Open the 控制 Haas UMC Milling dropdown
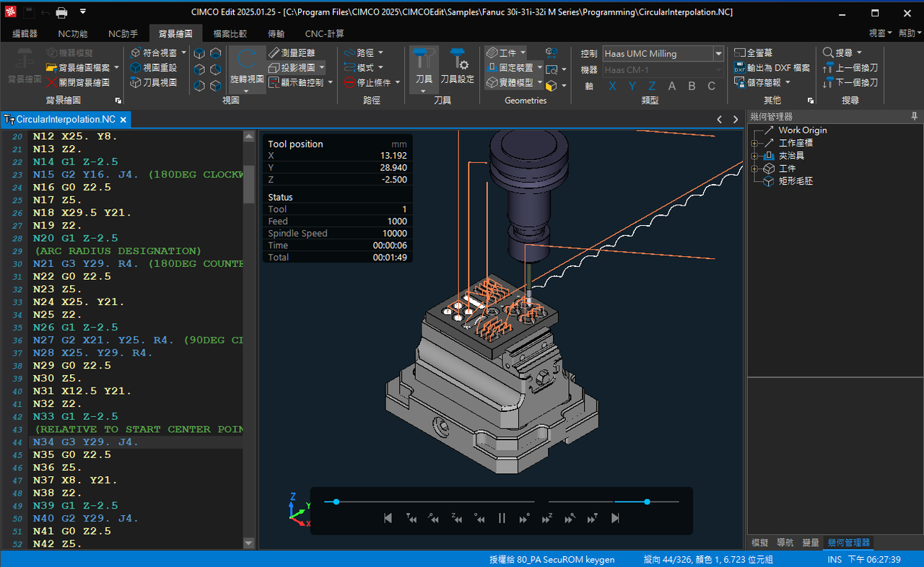The image size is (924, 567). pyautogui.click(x=718, y=53)
